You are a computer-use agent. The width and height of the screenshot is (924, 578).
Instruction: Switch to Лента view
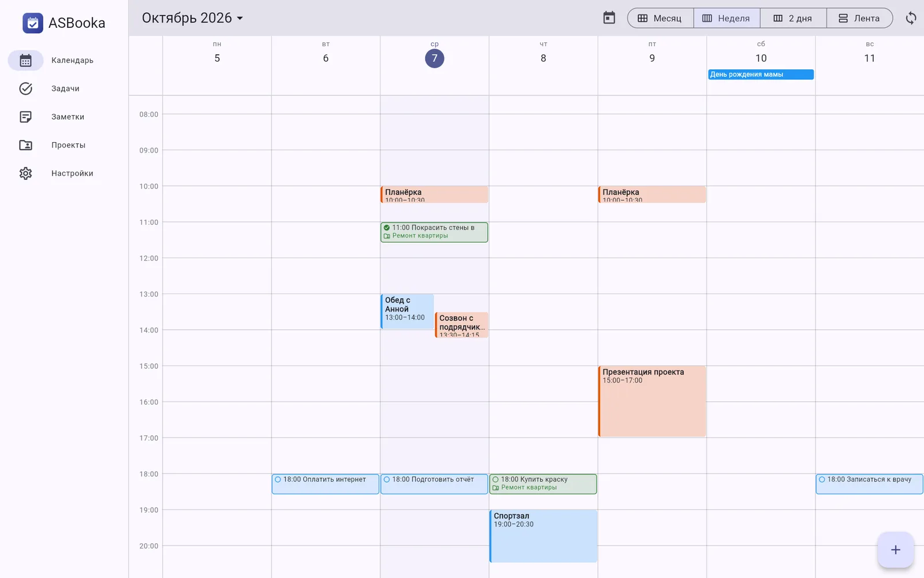(x=859, y=18)
